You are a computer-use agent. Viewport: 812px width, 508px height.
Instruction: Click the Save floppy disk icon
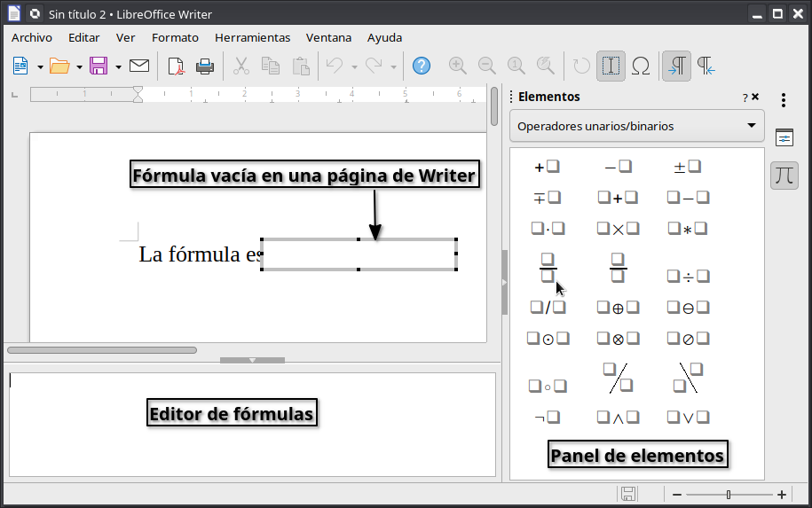pyautogui.click(x=99, y=66)
